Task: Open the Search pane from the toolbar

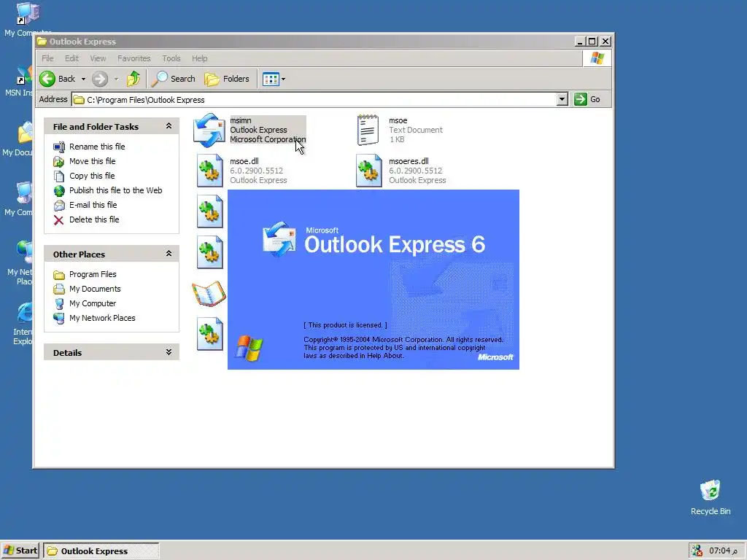Action: pos(174,79)
